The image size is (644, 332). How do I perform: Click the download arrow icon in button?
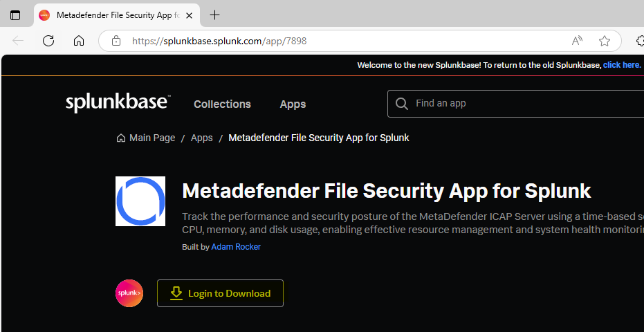point(176,293)
